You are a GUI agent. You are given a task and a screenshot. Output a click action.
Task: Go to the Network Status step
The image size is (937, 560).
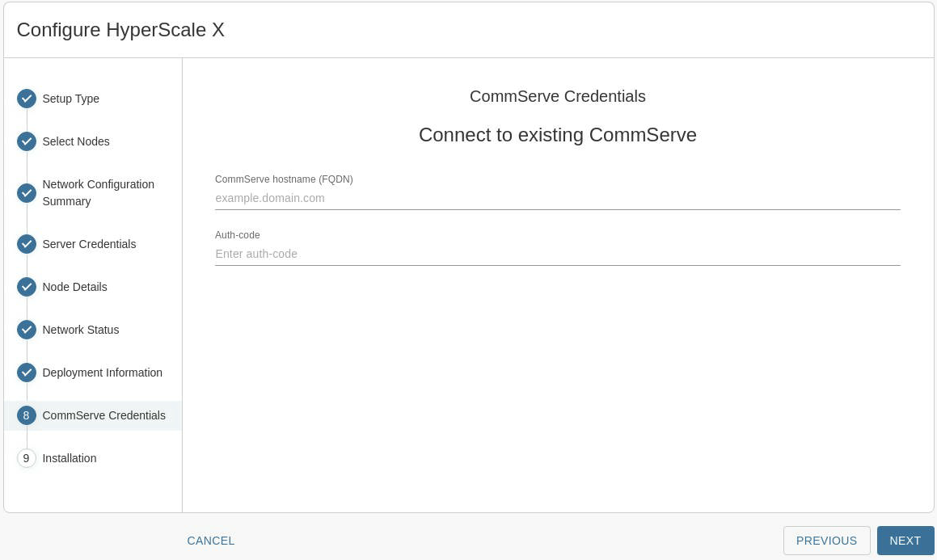click(80, 330)
